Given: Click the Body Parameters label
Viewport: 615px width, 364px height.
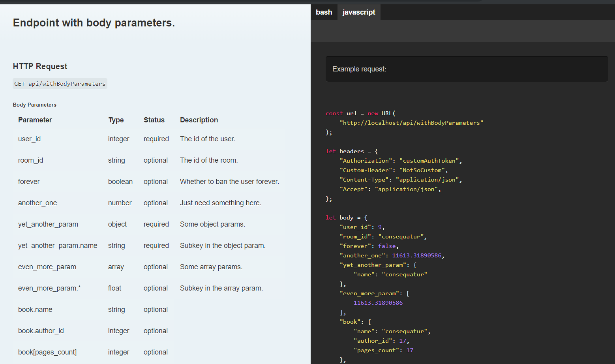Looking at the screenshot, I should 34,105.
